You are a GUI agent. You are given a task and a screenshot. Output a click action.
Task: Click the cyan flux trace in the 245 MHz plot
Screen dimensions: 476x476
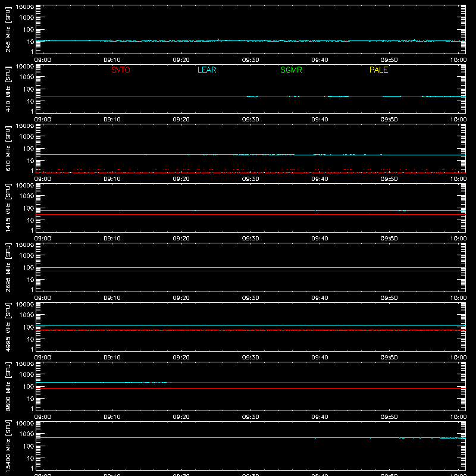point(250,40)
